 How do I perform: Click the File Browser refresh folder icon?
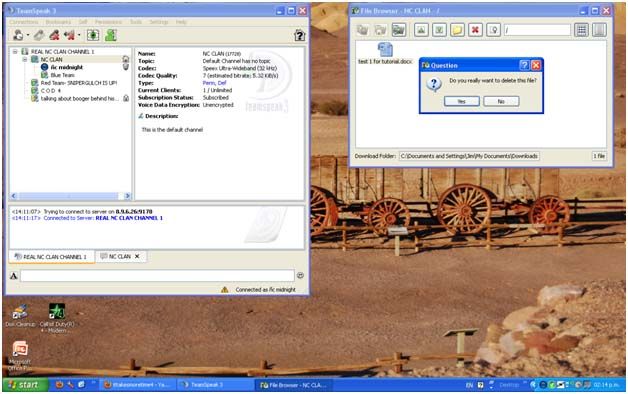coord(399,30)
